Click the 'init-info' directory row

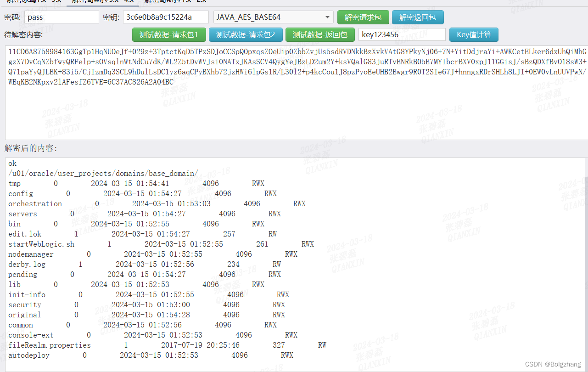[149, 295]
